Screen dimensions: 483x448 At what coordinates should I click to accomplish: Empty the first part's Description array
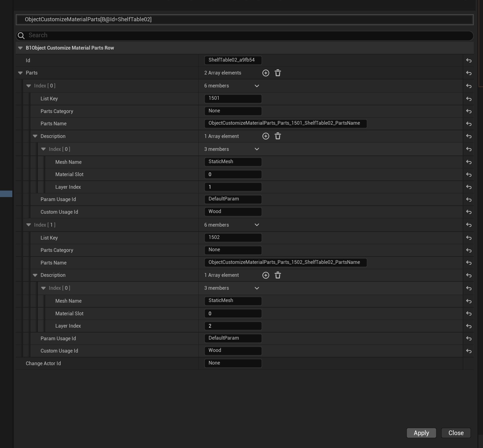click(x=278, y=136)
